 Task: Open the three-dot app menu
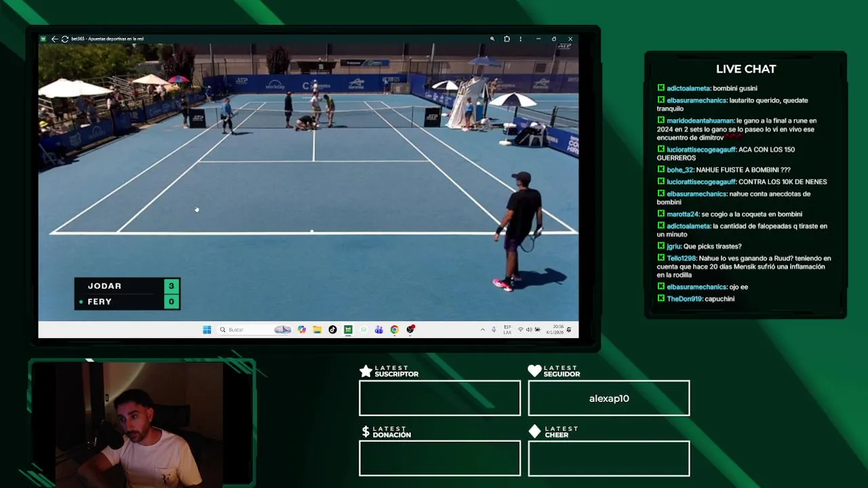[x=521, y=39]
